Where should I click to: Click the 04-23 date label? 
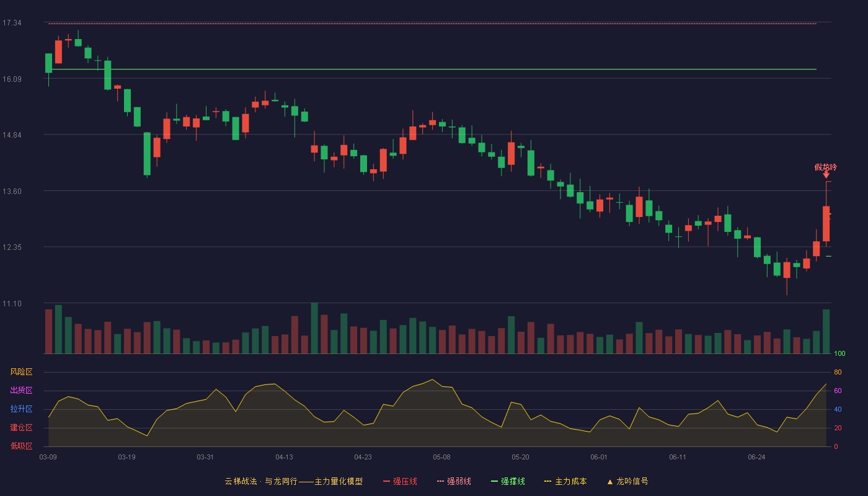coord(363,457)
